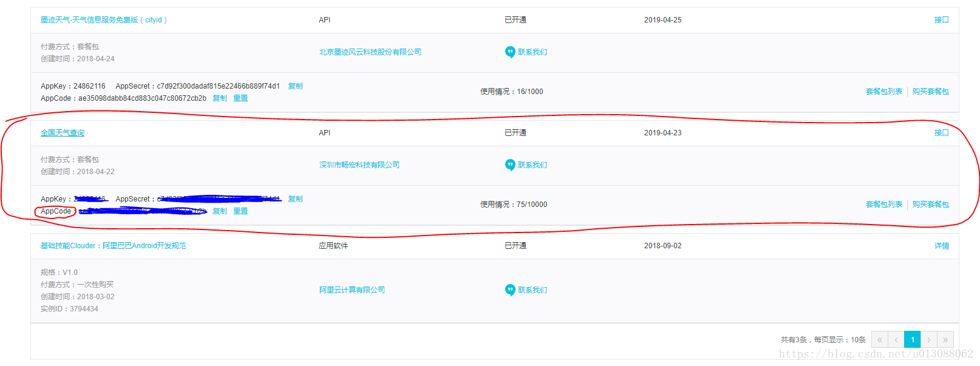Click the 联系我们 chat icon for 阿里云计算

tap(510, 290)
